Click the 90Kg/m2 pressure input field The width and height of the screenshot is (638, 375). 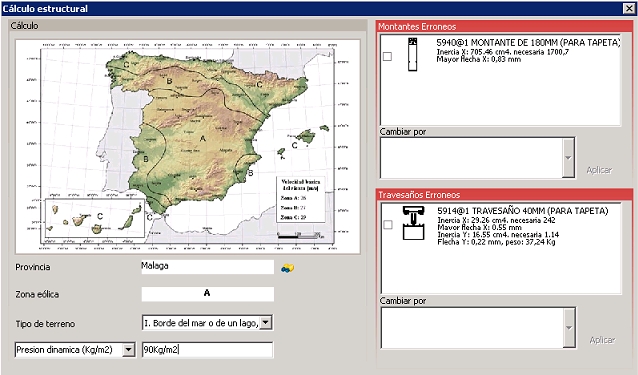click(x=208, y=350)
